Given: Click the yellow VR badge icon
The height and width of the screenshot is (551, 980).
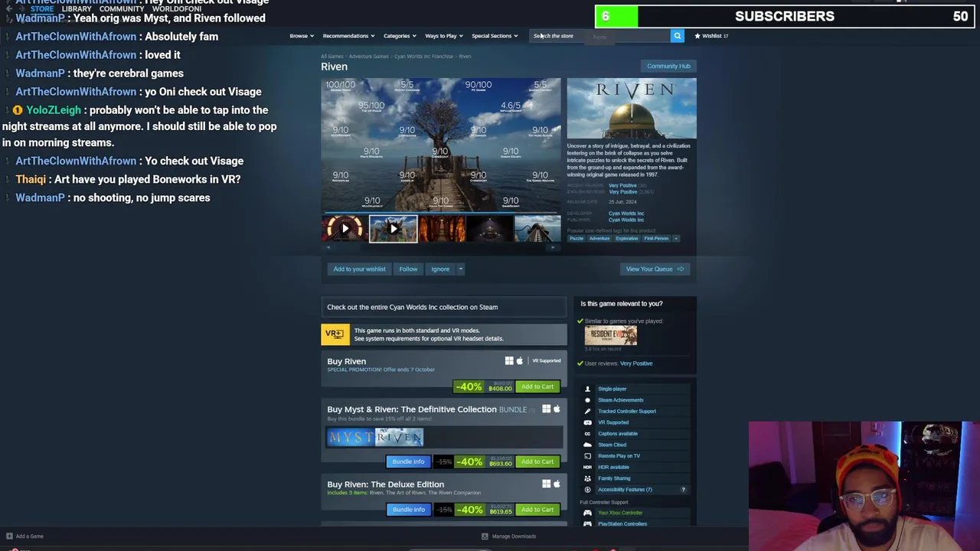Looking at the screenshot, I should [335, 334].
